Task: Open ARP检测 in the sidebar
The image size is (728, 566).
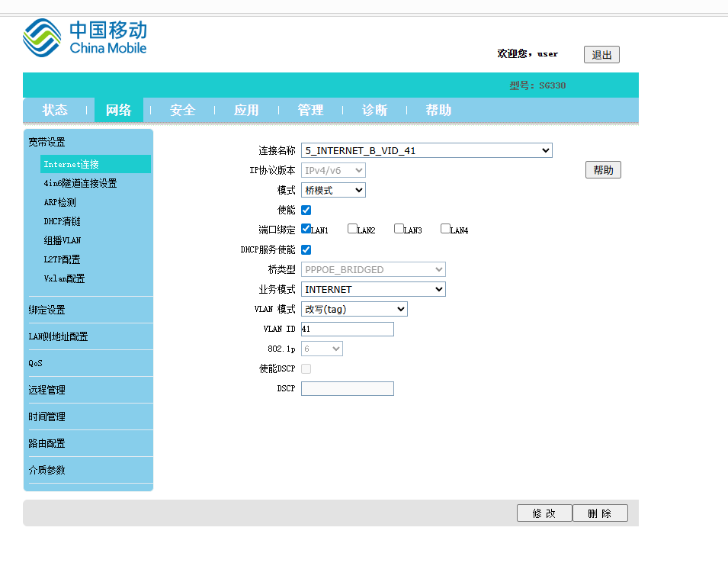Action: coord(59,202)
